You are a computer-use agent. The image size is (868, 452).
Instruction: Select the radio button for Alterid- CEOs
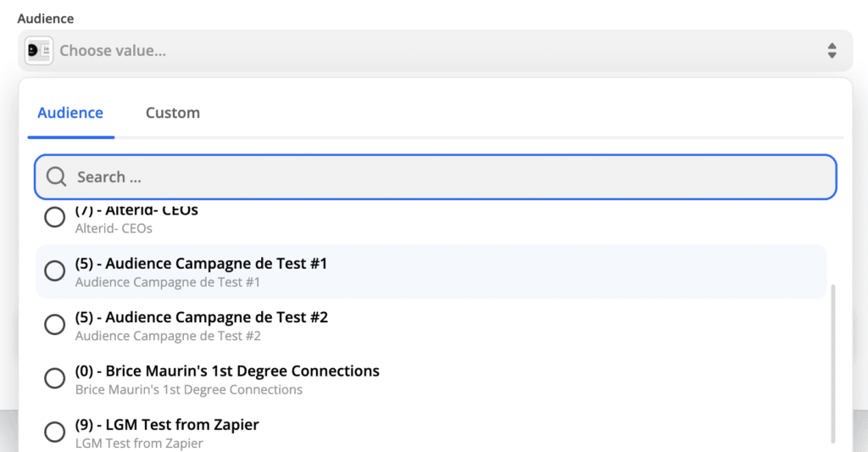[55, 218]
